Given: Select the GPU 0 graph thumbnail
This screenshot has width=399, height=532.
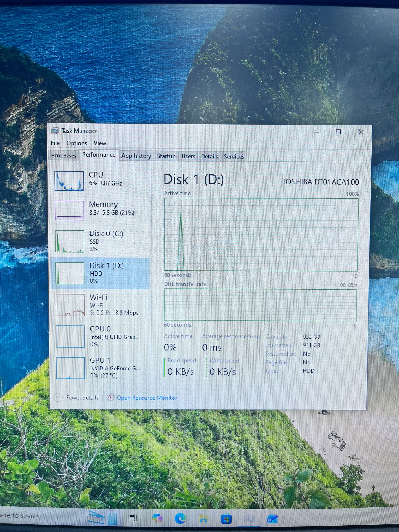Looking at the screenshot, I should click(x=70, y=337).
